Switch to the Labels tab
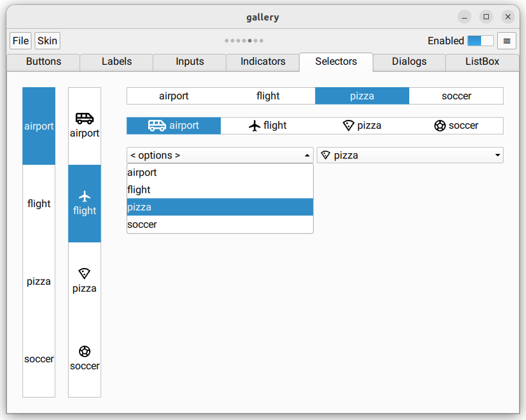The width and height of the screenshot is (526, 420). click(117, 62)
